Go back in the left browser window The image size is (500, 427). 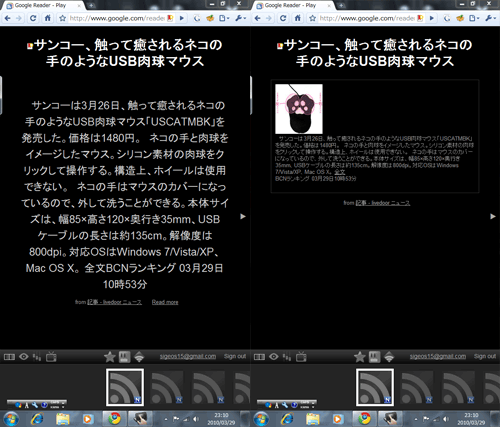pyautogui.click(x=8, y=18)
